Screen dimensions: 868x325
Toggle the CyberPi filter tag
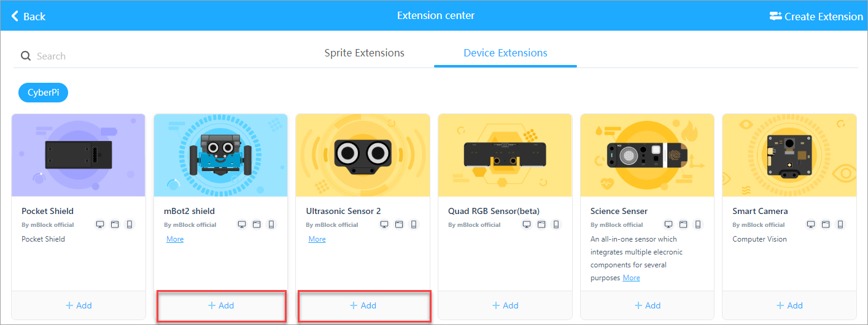click(x=43, y=93)
